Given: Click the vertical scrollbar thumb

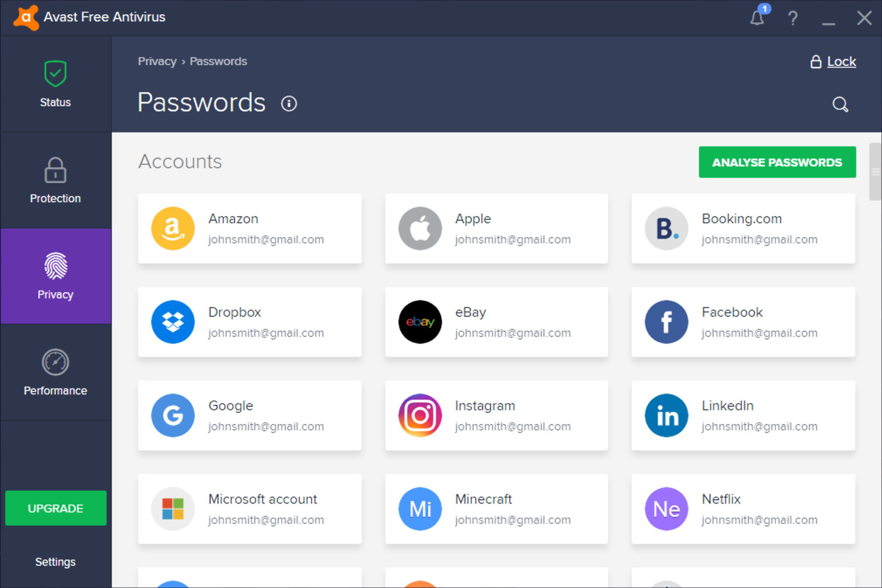Looking at the screenshot, I should [x=875, y=172].
